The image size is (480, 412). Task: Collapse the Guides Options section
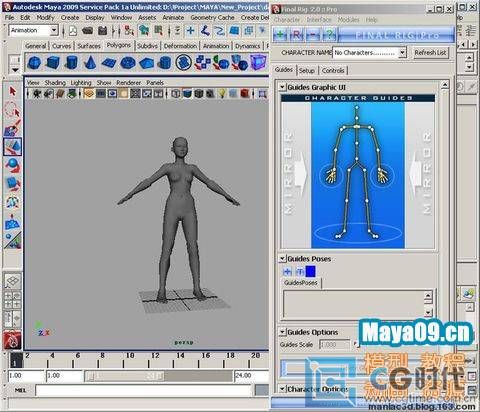click(x=282, y=332)
